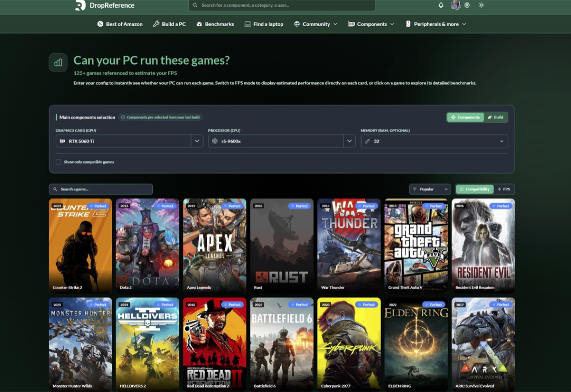Select the Build a PC wrench icon
This screenshot has width=571, height=392.
click(x=155, y=24)
